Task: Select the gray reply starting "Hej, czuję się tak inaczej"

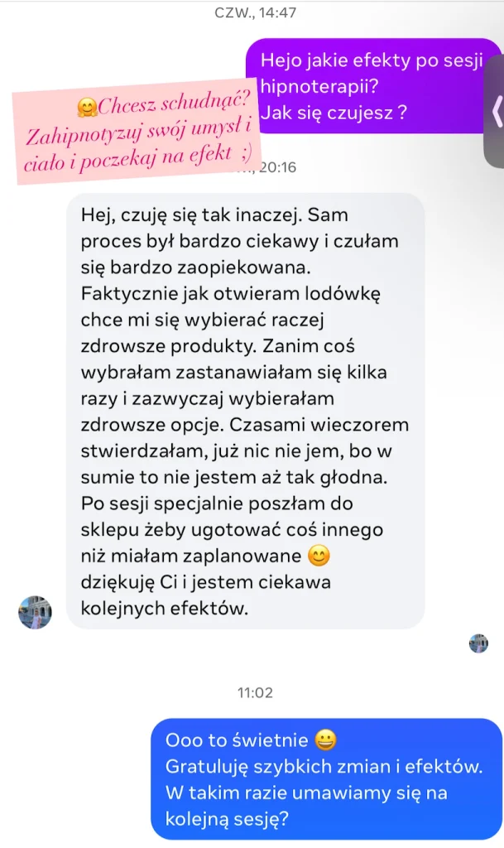Action: tap(245, 411)
